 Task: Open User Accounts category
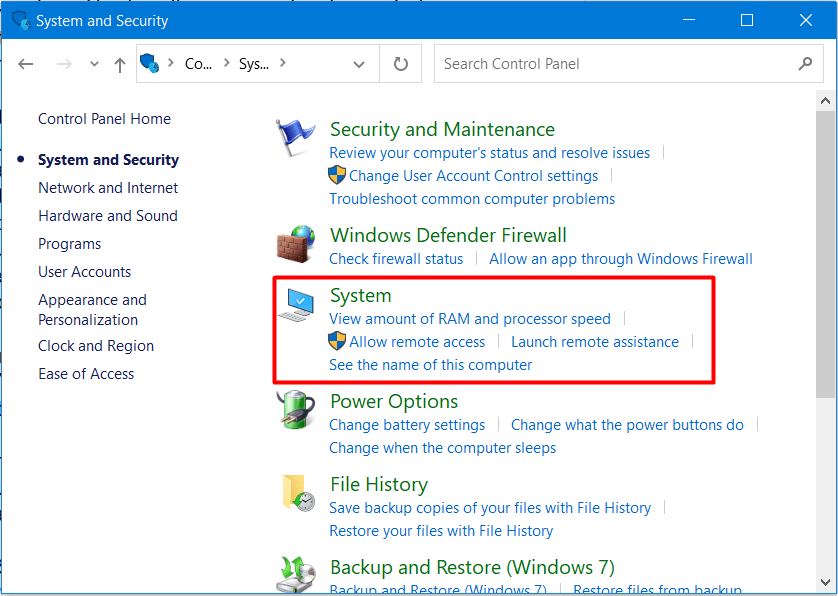tap(84, 272)
